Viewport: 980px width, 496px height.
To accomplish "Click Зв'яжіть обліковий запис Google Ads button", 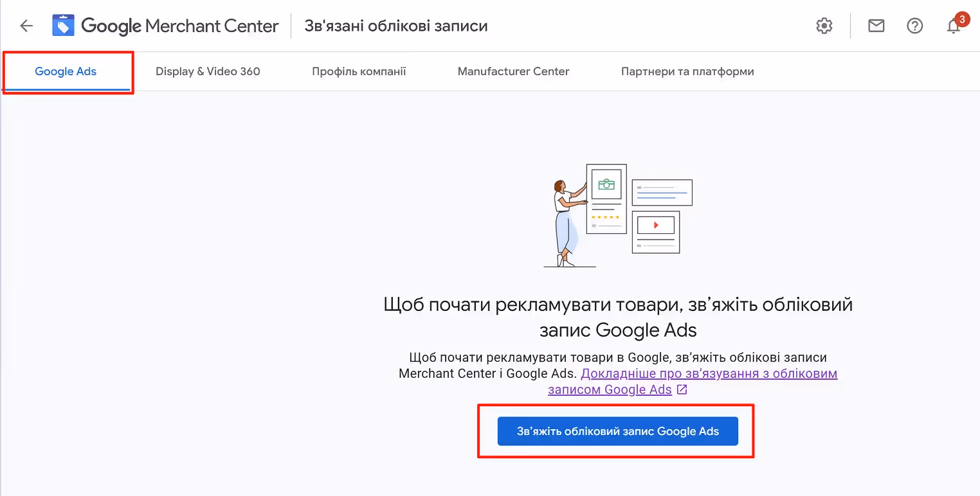I will (618, 431).
